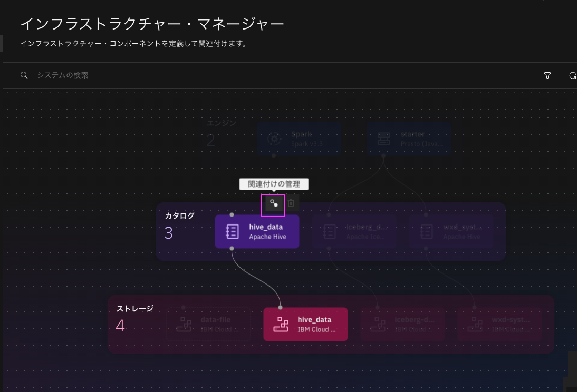Viewport: 577px width, 392px height.
Task: Click the notebook icon on wxd_syst... catalog card
Action: (x=427, y=232)
